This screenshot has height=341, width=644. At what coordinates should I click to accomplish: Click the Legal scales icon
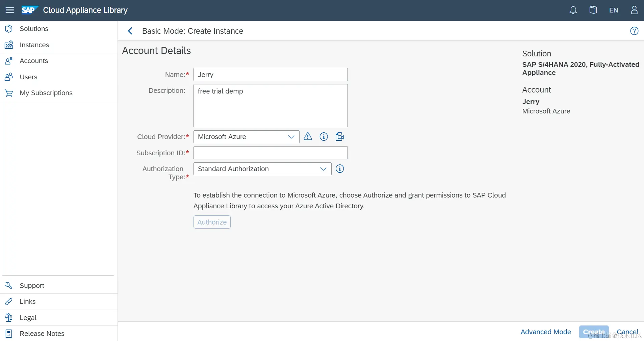click(9, 318)
